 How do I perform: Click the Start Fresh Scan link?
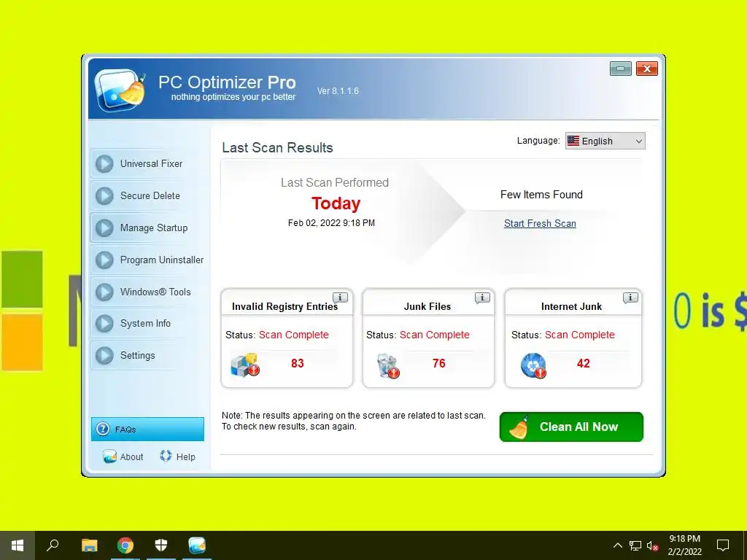[x=541, y=223]
